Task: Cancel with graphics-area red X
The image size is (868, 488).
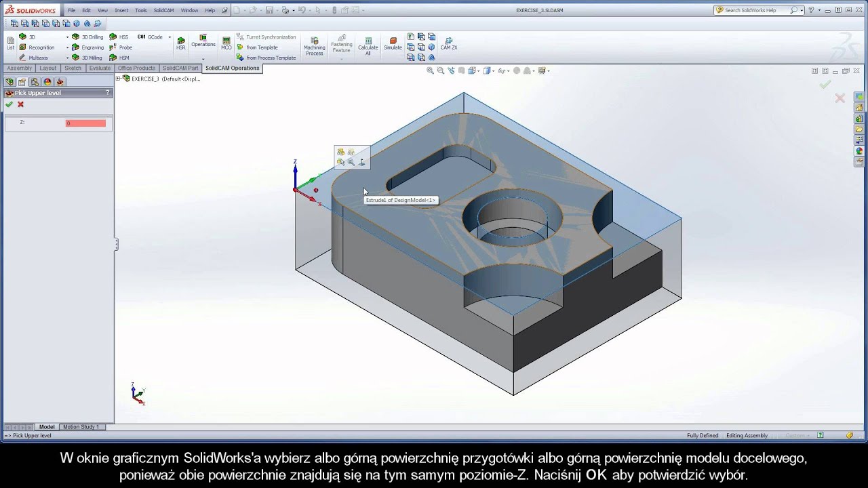Action: click(x=840, y=98)
